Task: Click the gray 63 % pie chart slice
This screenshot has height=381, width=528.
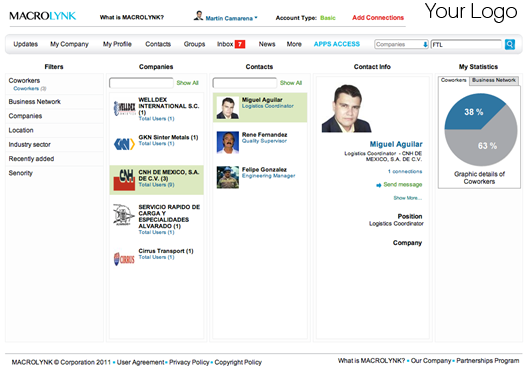Action: click(488, 147)
